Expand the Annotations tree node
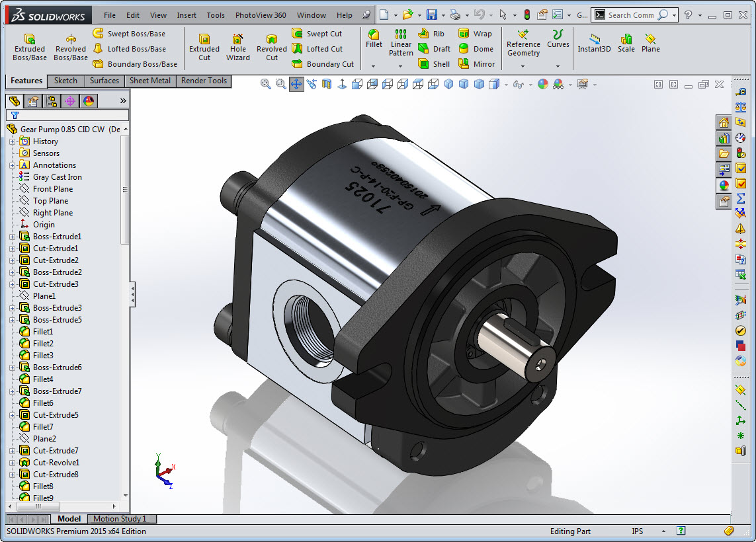Screen dimensions: 756x542 (12, 165)
